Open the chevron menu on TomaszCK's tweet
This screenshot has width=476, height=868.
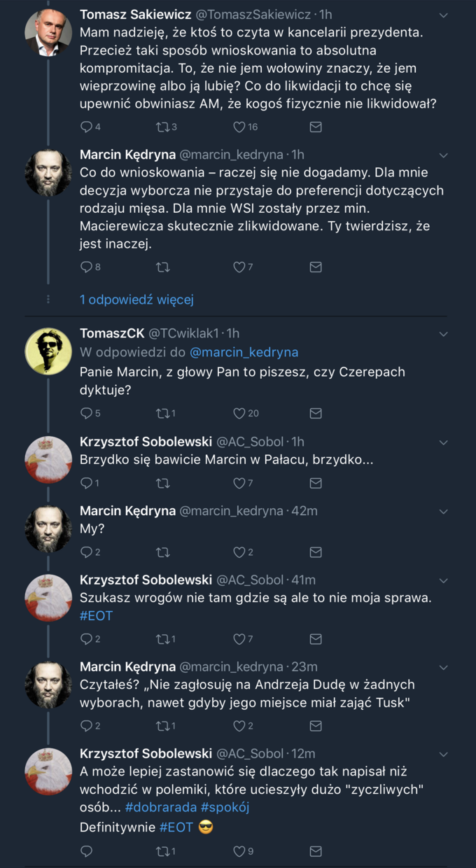click(x=443, y=334)
